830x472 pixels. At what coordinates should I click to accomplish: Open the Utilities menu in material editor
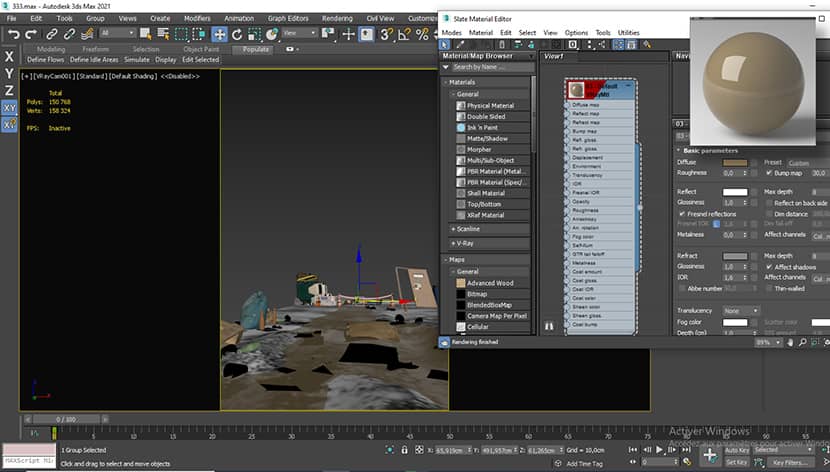click(x=628, y=33)
